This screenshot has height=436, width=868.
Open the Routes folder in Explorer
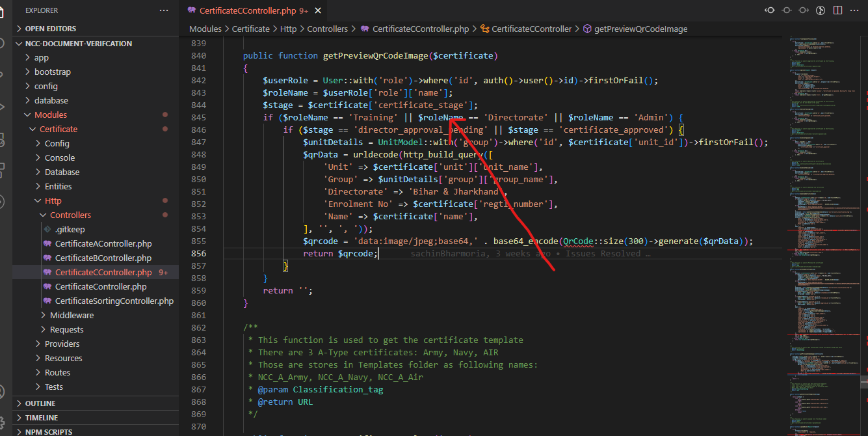pos(58,373)
